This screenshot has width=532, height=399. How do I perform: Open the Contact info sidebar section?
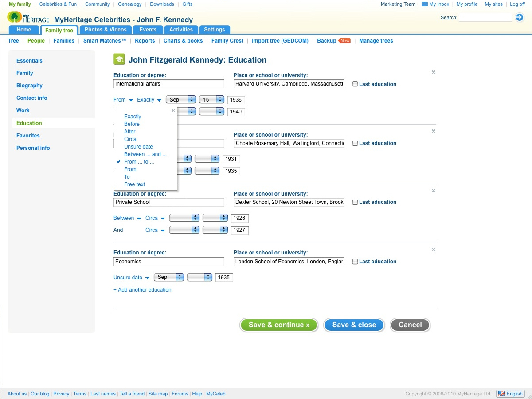point(32,98)
